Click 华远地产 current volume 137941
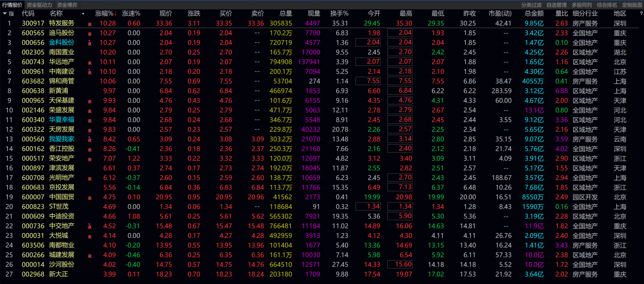 309,62
